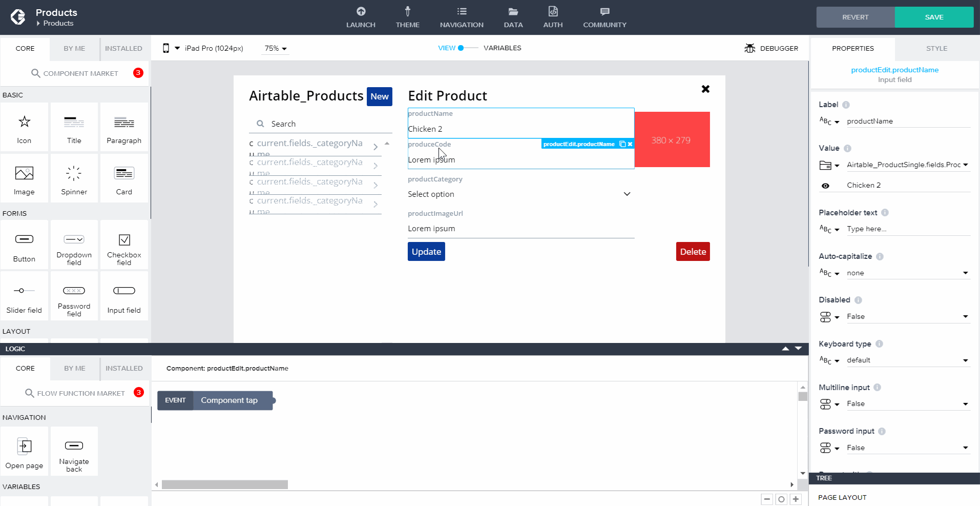Open the Auth settings
The image size is (980, 506).
[x=553, y=17]
